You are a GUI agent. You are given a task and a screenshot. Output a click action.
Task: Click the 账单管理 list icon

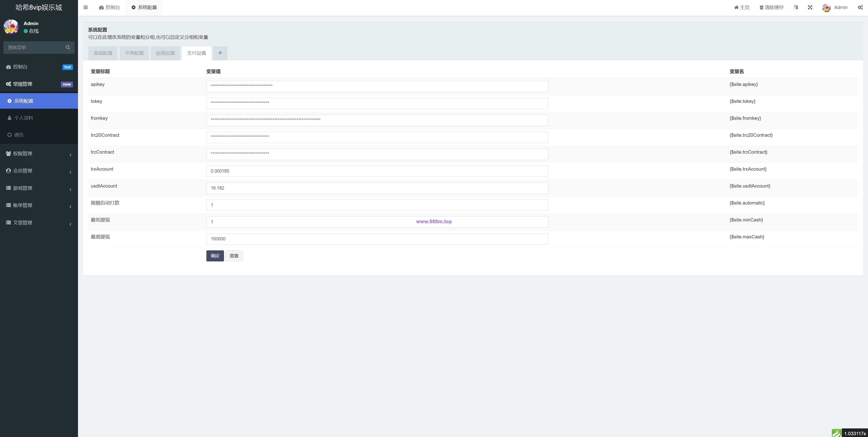[8, 205]
